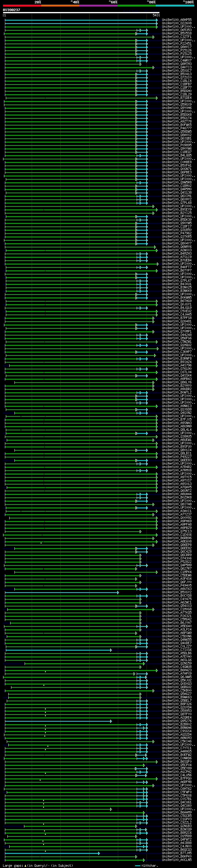Open hit UniRef100_B8M2C6
197x868 pixels.
177,833
